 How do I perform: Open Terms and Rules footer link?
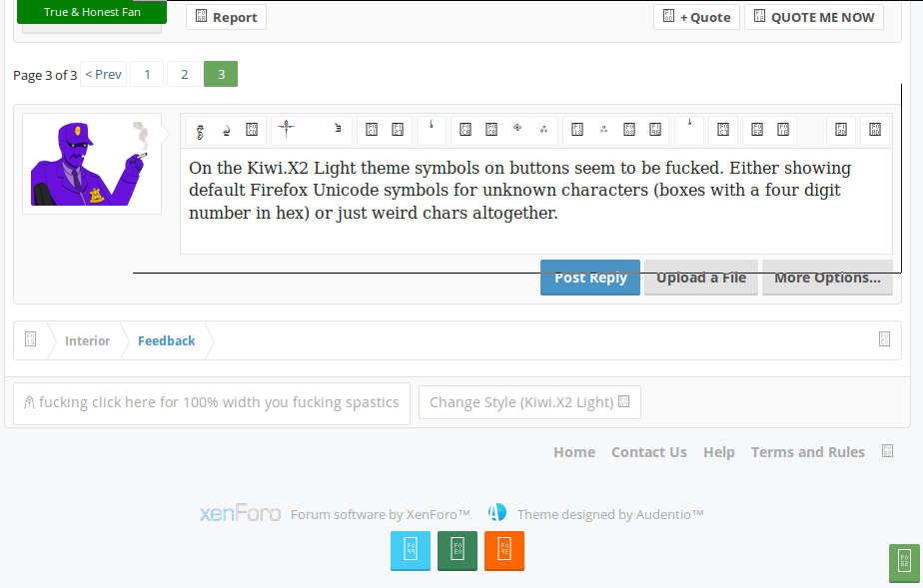pyautogui.click(x=807, y=452)
